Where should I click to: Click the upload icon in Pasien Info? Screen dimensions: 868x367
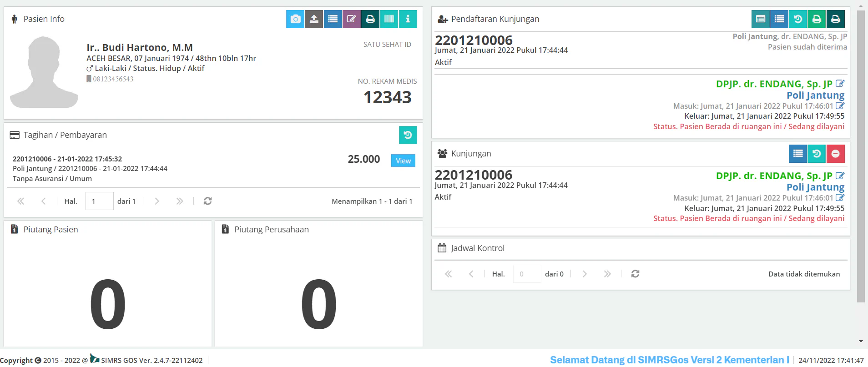[x=314, y=19]
